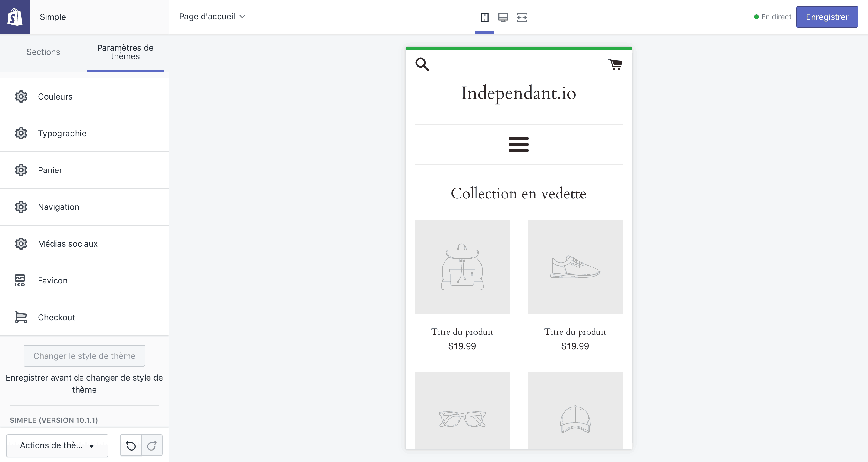868x462 pixels.
Task: Click the redo arrow button
Action: pos(152,445)
